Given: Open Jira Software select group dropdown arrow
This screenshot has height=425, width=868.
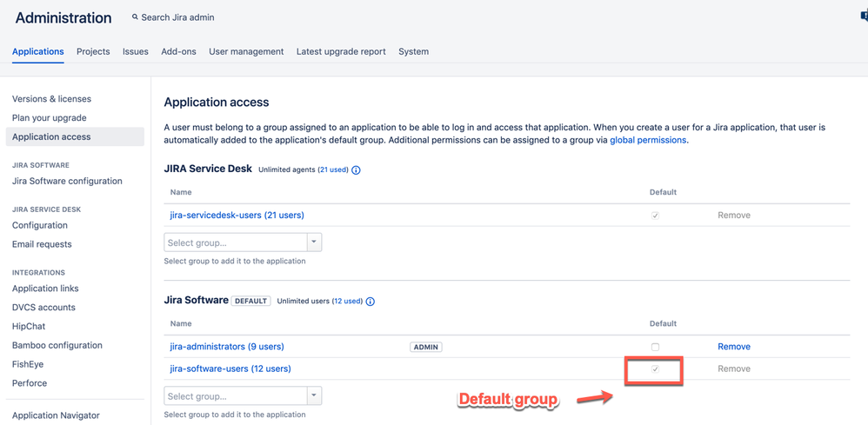Looking at the screenshot, I should pyautogui.click(x=314, y=396).
